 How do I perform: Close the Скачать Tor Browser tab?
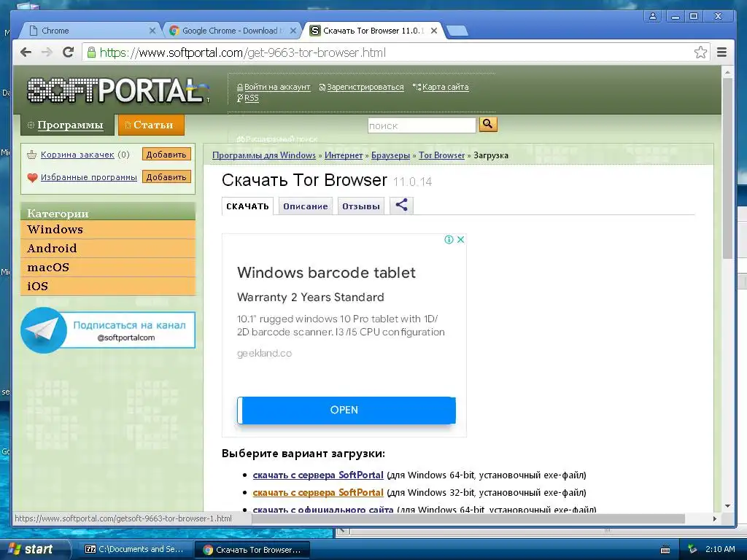coord(433,31)
